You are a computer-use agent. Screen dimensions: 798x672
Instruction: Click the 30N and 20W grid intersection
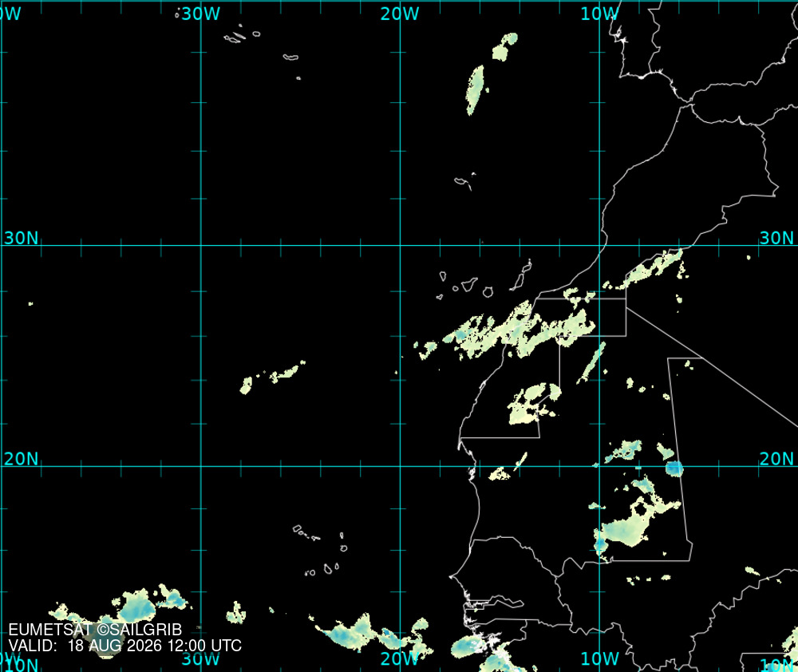pyautogui.click(x=401, y=245)
